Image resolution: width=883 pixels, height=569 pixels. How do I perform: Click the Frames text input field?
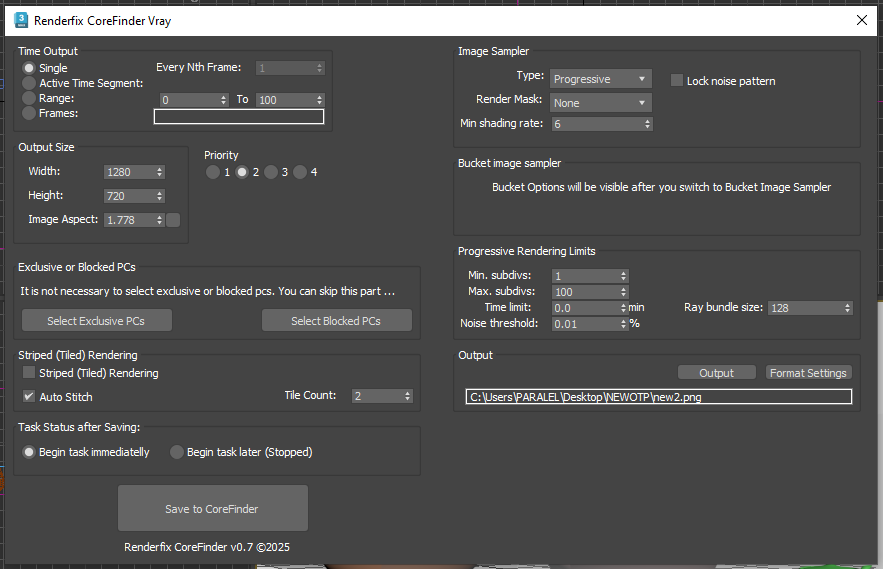239,117
